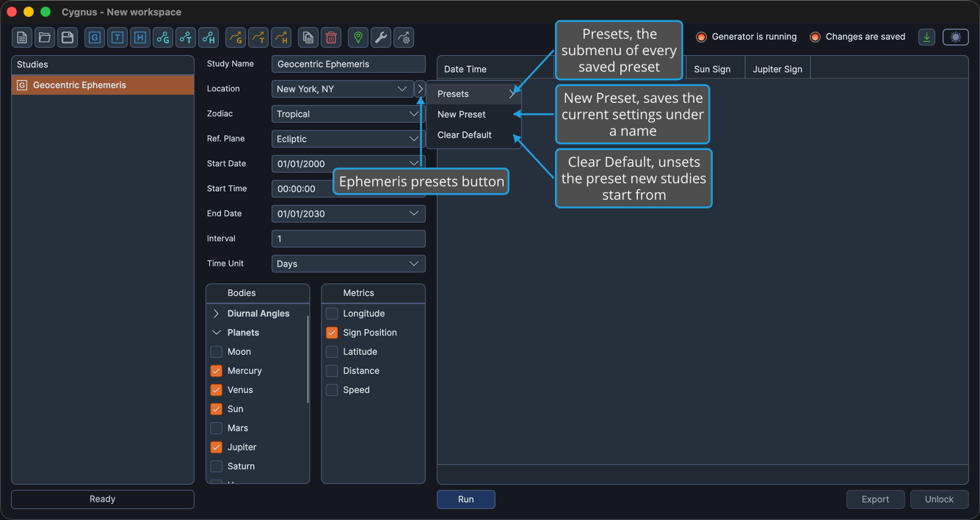Click the Ready status bar
Viewport: 980px width, 520px height.
click(x=103, y=499)
